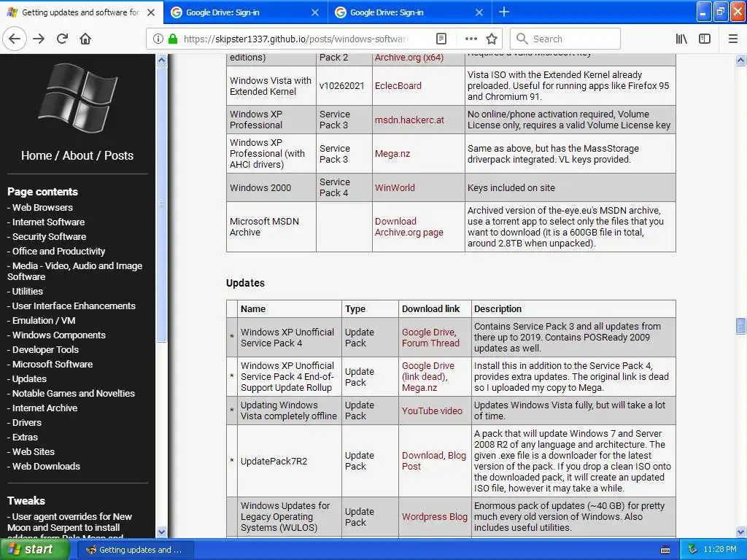Jump to User Interface Enhancements section
Screen dimensions: 747x560
pyautogui.click(x=74, y=306)
